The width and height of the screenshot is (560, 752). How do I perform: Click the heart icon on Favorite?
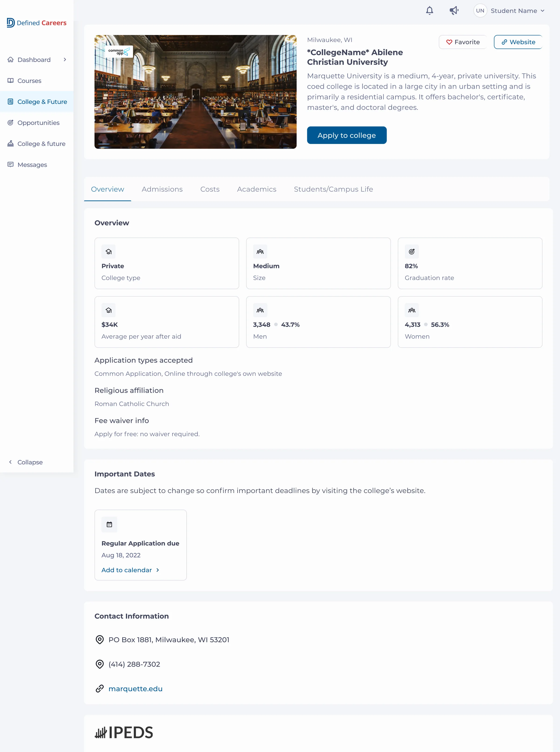(449, 42)
